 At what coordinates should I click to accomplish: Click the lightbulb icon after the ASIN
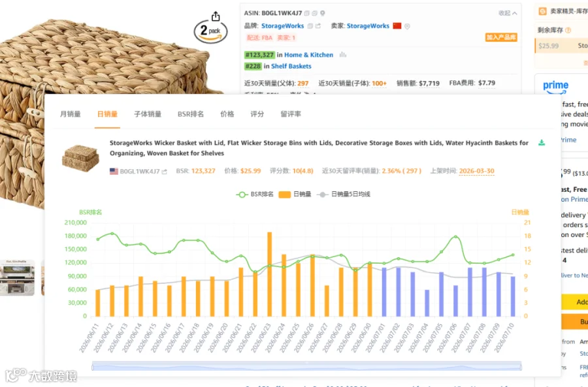323,13
